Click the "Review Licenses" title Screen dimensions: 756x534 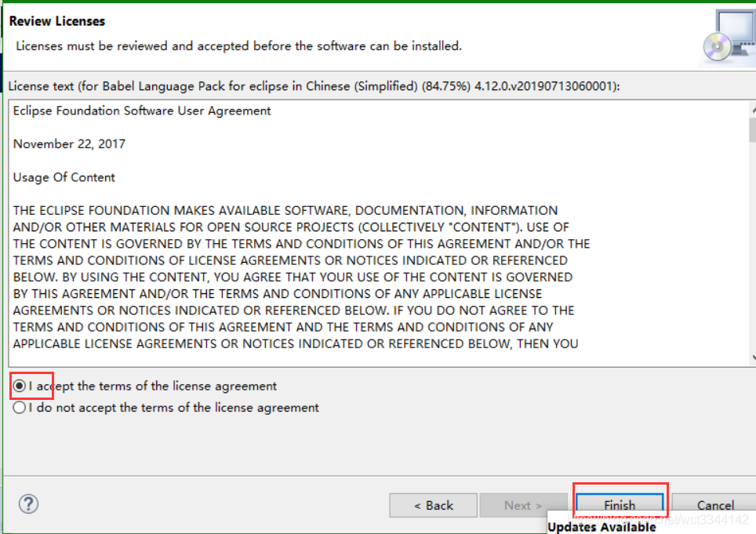[x=57, y=21]
